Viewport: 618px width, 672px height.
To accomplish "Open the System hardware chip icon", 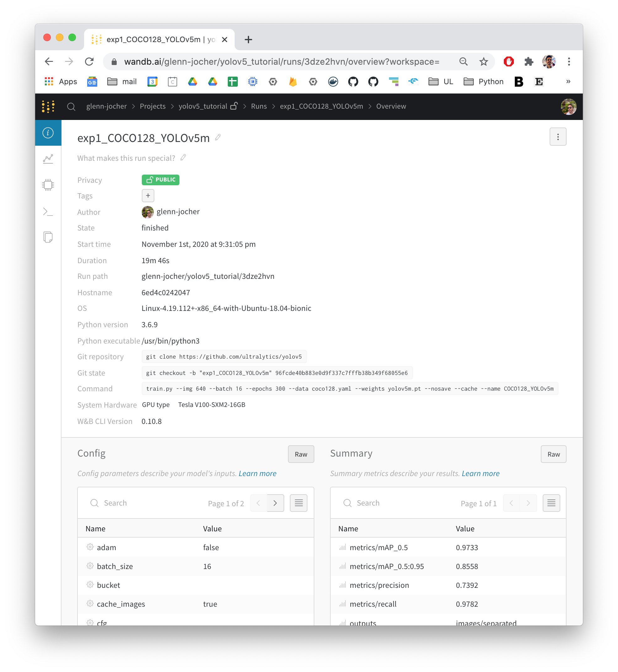I will [x=48, y=185].
